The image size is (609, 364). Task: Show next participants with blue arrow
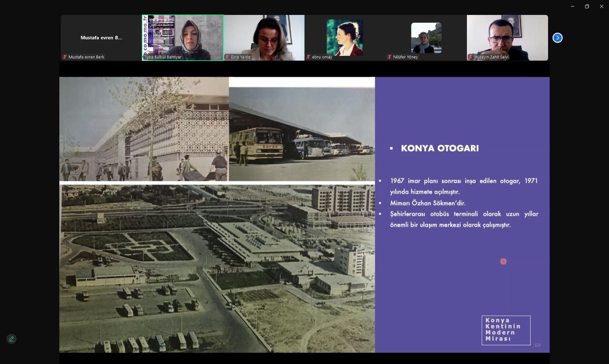coord(557,38)
